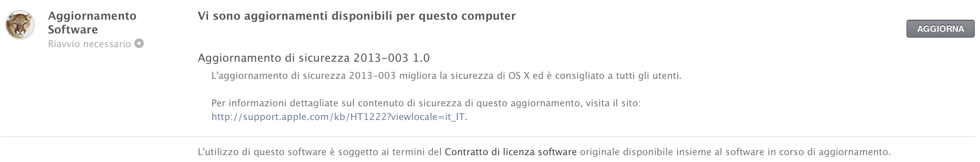
Task: Click the arrow beside Riavvio necessario
Action: [x=139, y=43]
